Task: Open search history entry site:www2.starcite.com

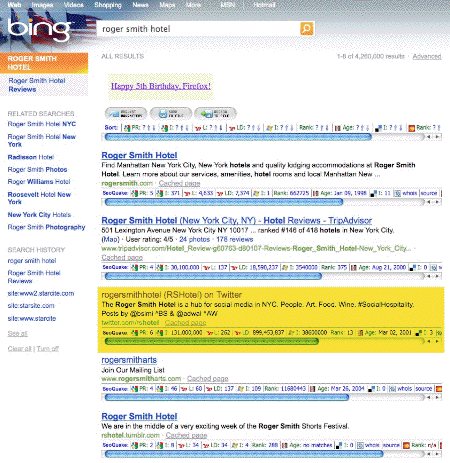Action: (41, 294)
